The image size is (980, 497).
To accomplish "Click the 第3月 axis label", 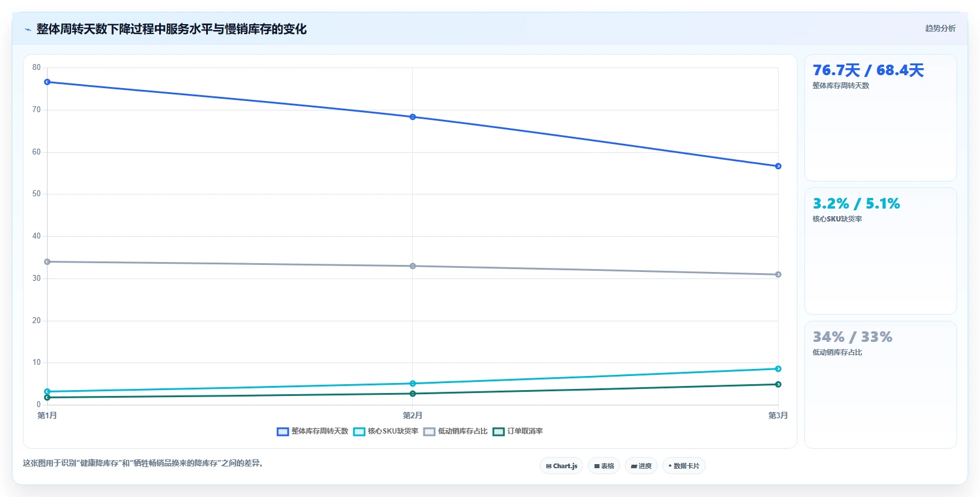I will tap(778, 415).
